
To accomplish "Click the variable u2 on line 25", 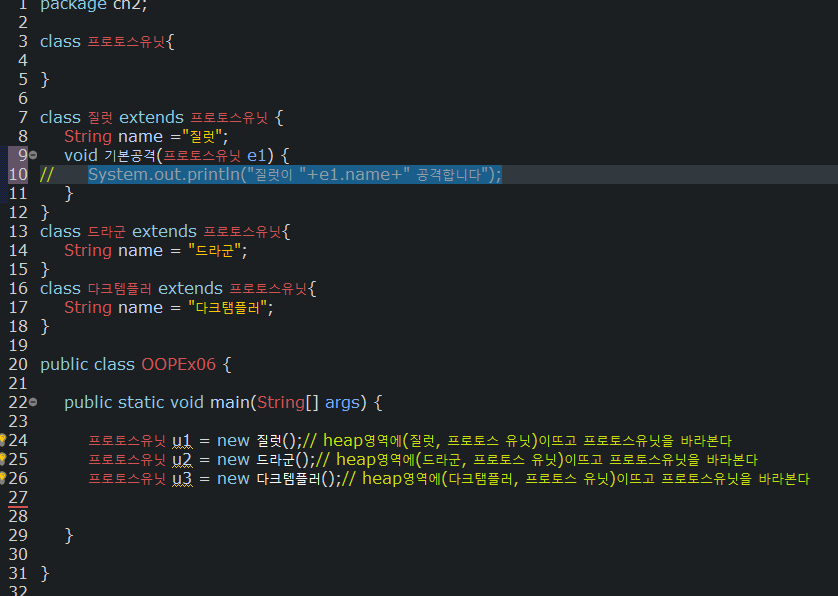I will click(x=182, y=460).
